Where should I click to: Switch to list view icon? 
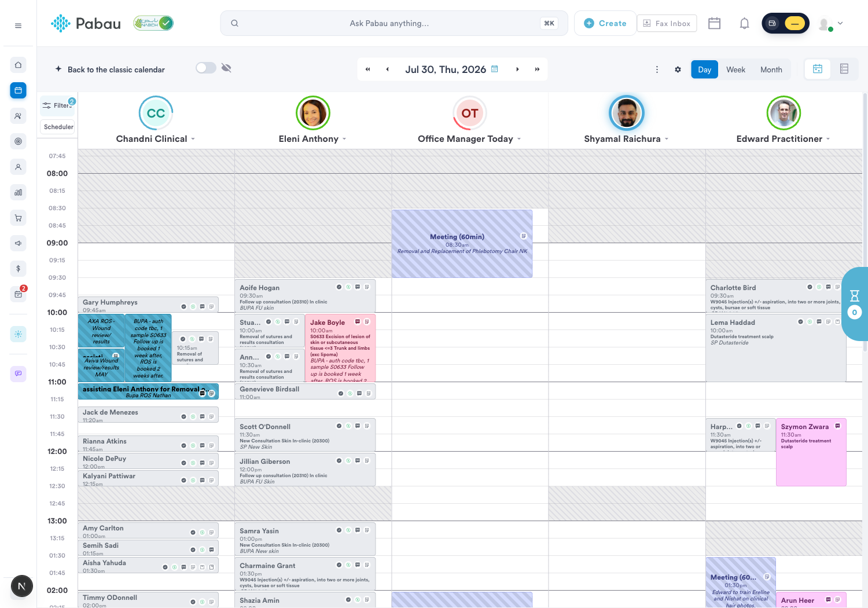coord(844,69)
